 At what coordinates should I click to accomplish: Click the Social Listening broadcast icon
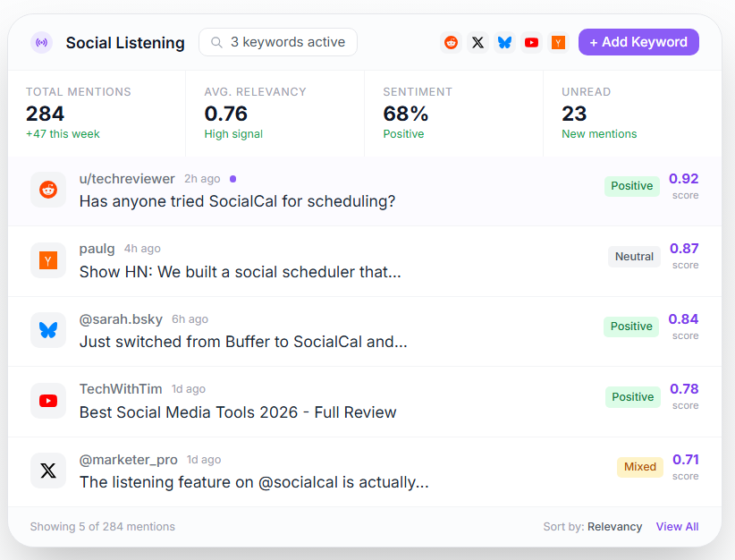42,43
